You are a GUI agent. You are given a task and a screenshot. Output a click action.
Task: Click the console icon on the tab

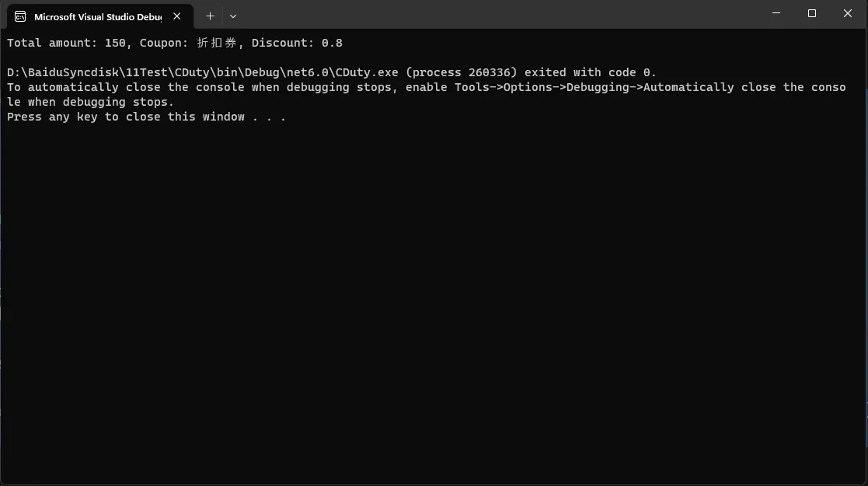click(20, 16)
